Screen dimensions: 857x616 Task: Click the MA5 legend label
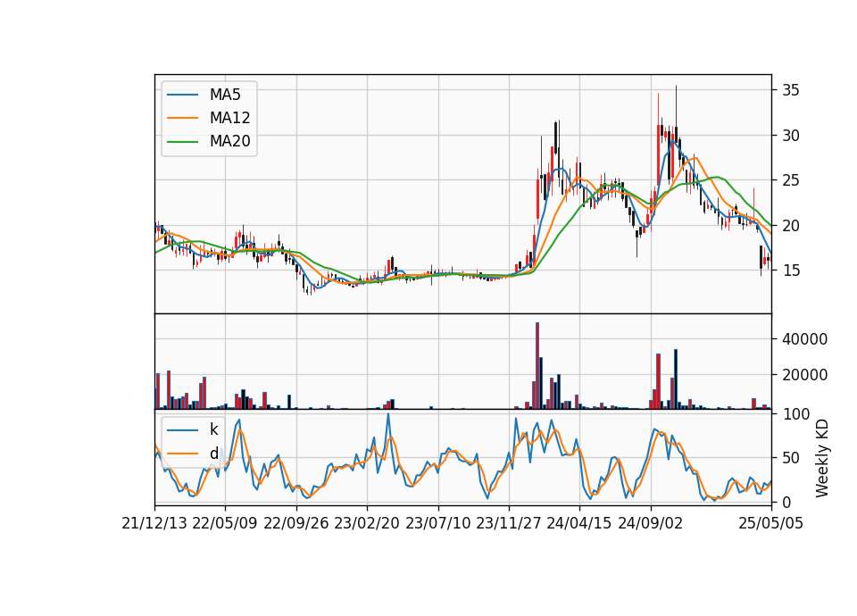225,95
